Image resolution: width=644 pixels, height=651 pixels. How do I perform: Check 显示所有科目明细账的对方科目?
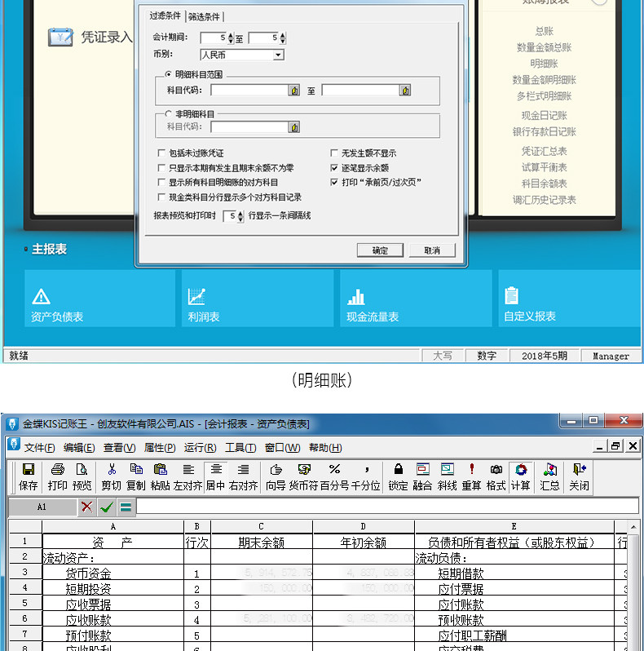(161, 182)
